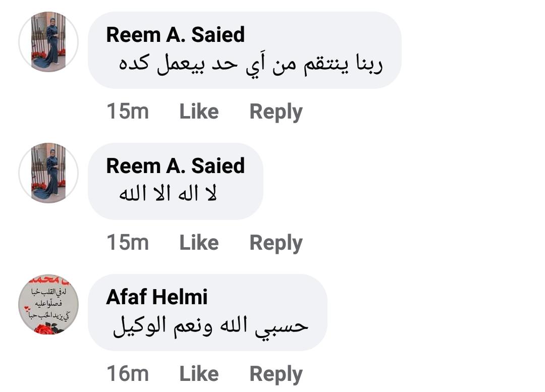
Task: Click the 15m timestamp under 'ربنا ينتقم' comment
Action: tap(128, 111)
